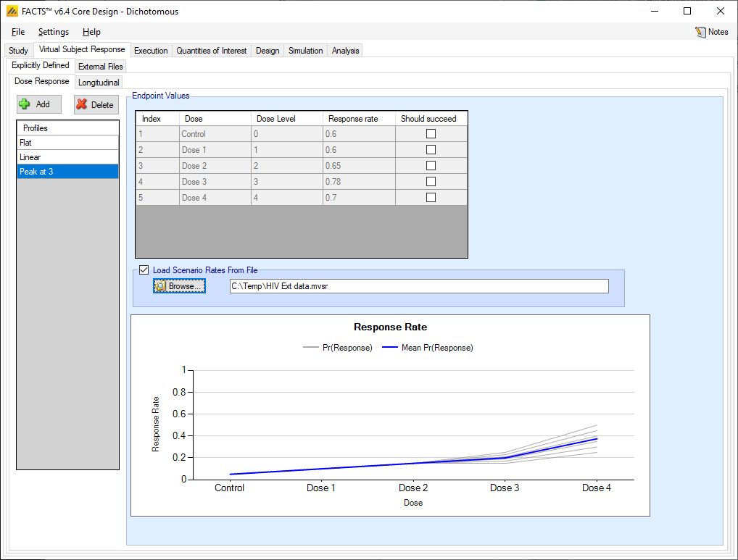The image size is (738, 560).
Task: Open the File menu
Action: 18,32
